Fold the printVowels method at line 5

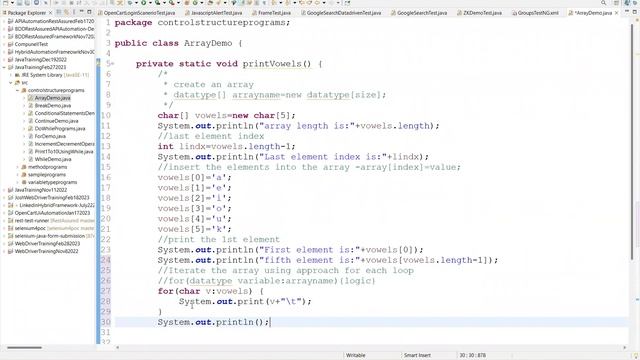click(113, 64)
